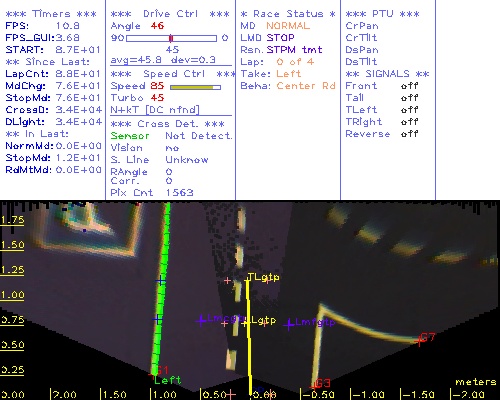Click the yellow Speed progress bar
The image size is (500, 400).
point(195,87)
